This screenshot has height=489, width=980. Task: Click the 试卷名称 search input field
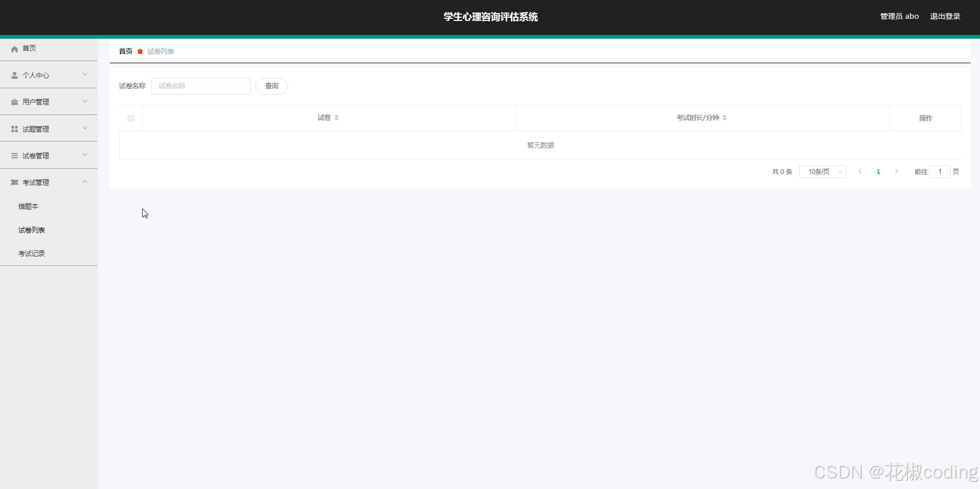(x=200, y=86)
